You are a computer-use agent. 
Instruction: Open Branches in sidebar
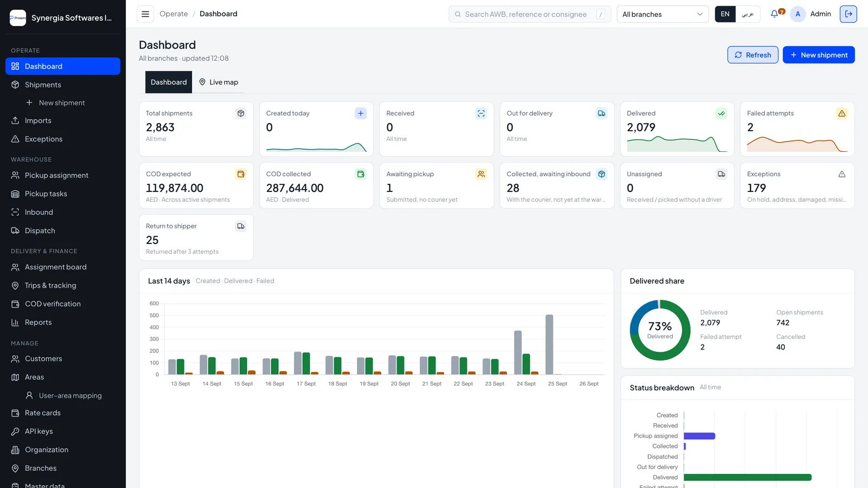point(63,468)
